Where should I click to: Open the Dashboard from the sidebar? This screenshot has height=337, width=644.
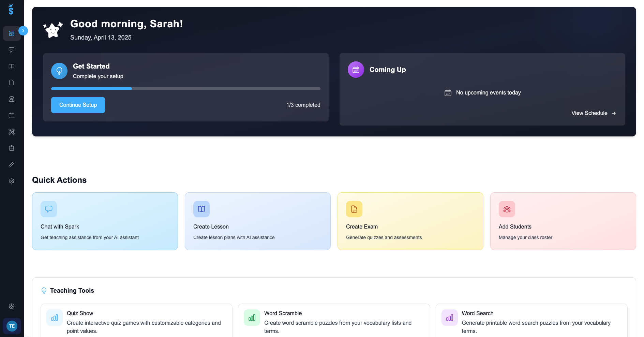(x=12, y=33)
